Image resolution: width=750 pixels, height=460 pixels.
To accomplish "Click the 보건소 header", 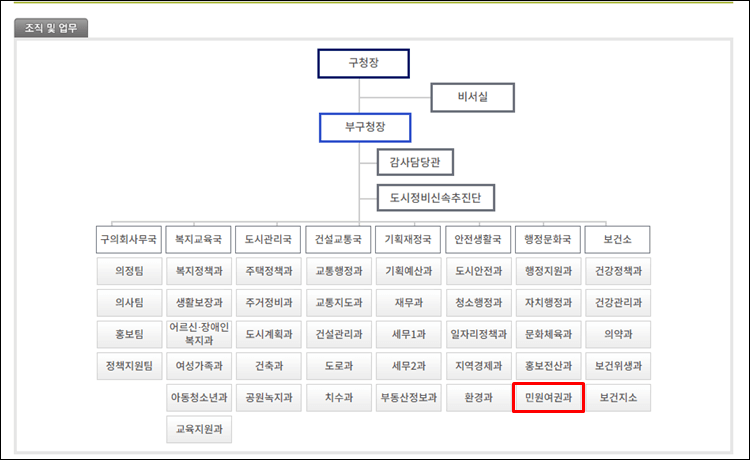I will click(x=618, y=240).
